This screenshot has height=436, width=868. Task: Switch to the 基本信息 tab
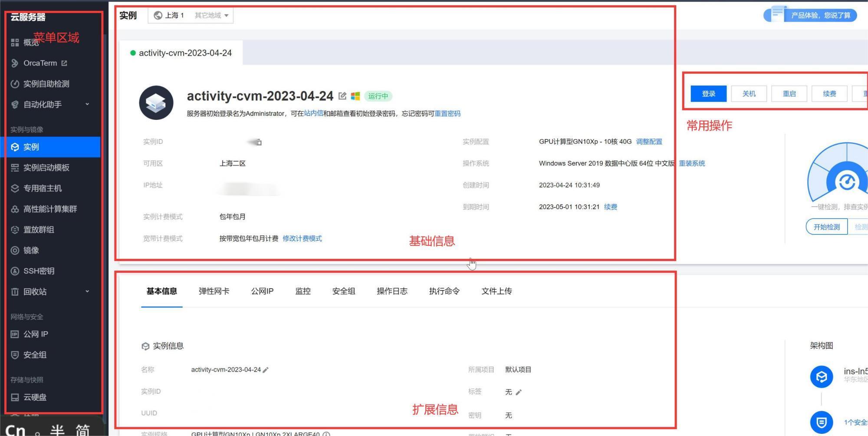[161, 291]
